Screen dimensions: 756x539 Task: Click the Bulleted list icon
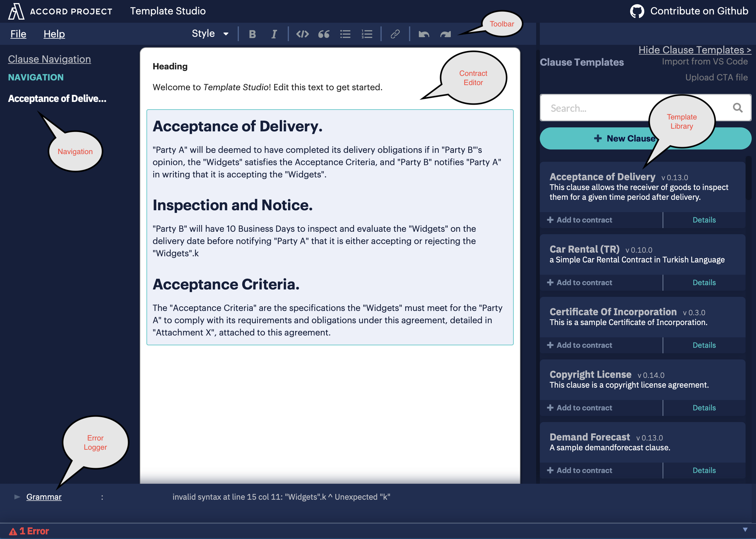345,34
